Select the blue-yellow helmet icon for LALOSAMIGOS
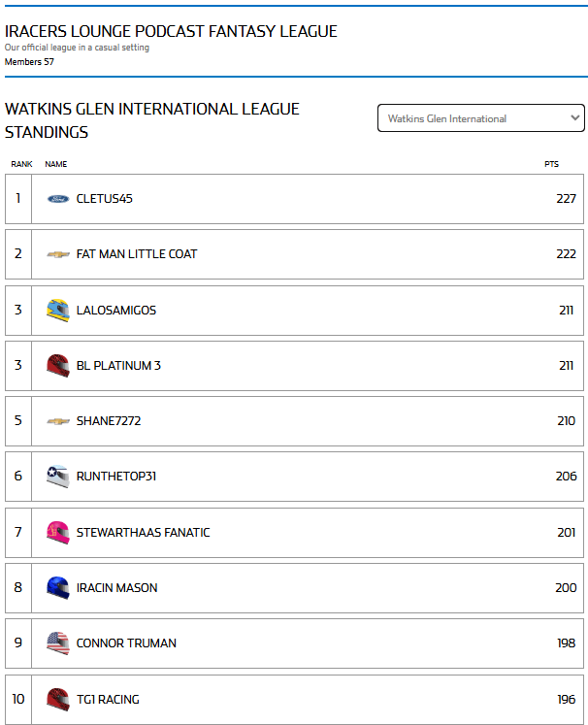 pyautogui.click(x=58, y=311)
